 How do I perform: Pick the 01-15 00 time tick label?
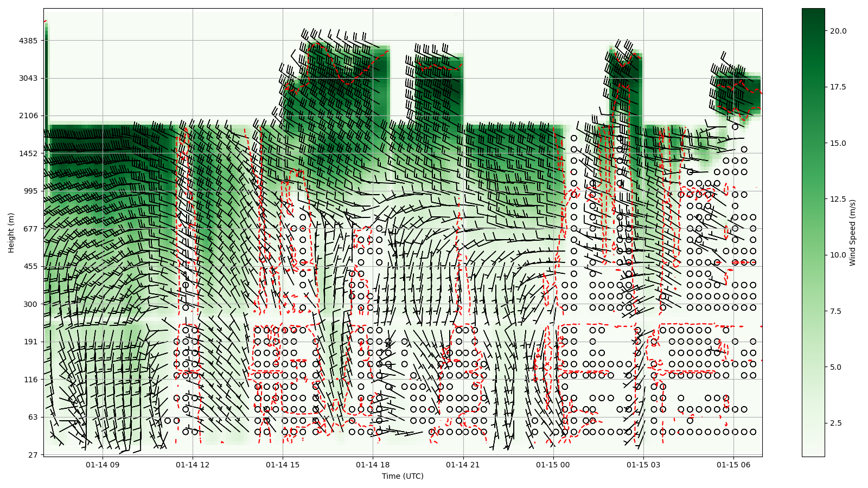[553, 465]
